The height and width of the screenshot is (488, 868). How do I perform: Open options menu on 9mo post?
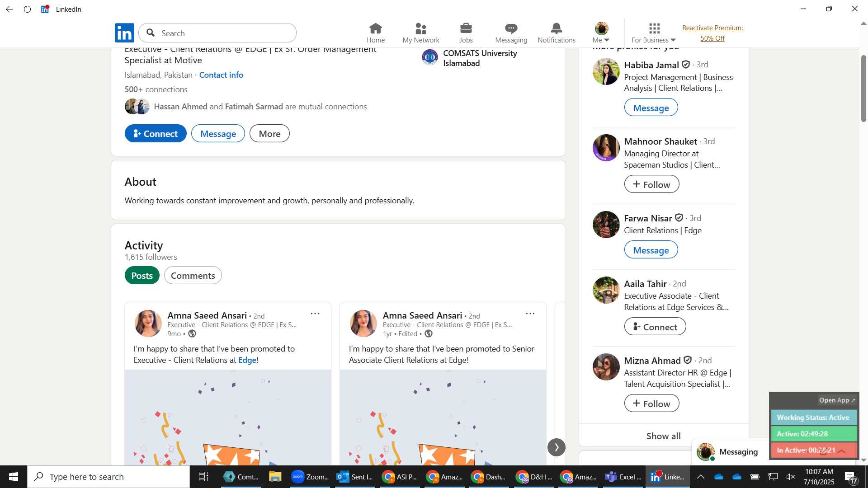click(315, 314)
